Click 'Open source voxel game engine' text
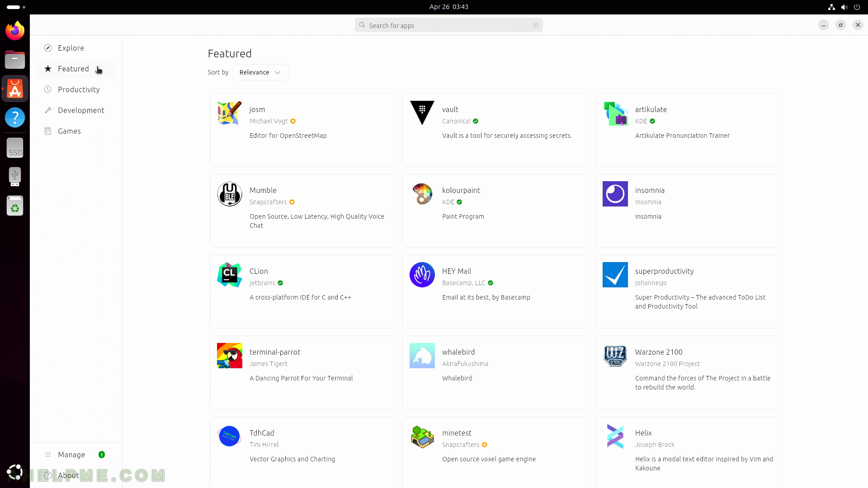This screenshot has height=488, width=868. click(x=489, y=459)
